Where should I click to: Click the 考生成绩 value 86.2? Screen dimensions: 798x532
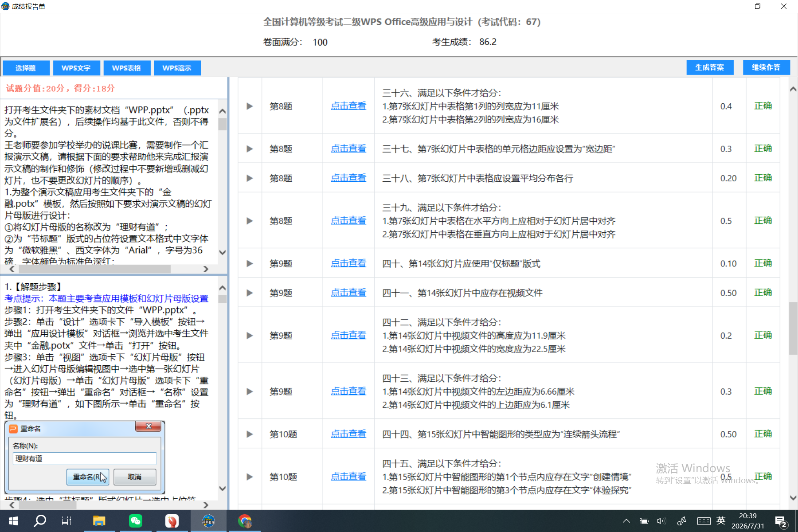[488, 42]
